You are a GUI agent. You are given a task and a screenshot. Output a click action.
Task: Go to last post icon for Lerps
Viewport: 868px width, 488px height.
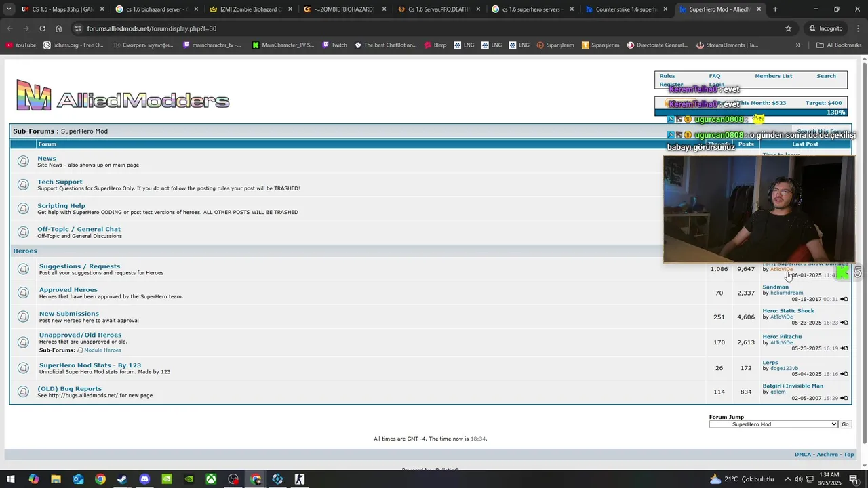[x=844, y=374]
